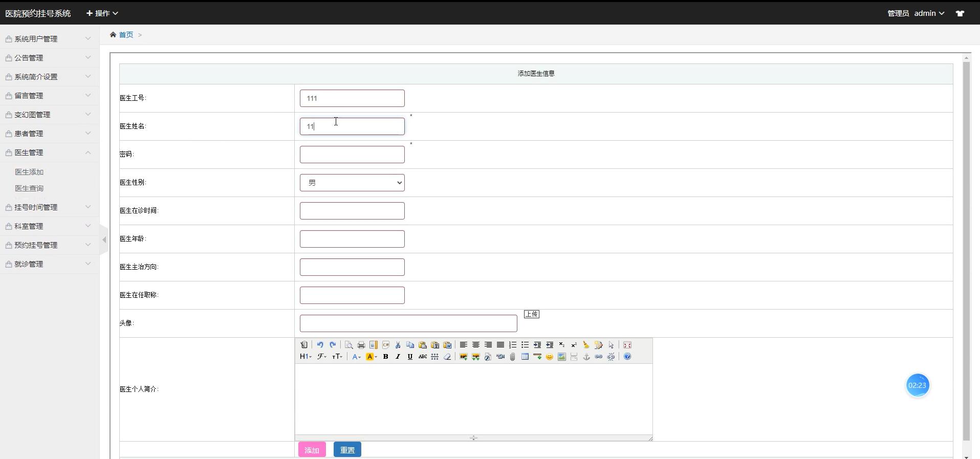Collapse the left sidebar with arrow handle
The height and width of the screenshot is (459, 980).
(x=104, y=239)
